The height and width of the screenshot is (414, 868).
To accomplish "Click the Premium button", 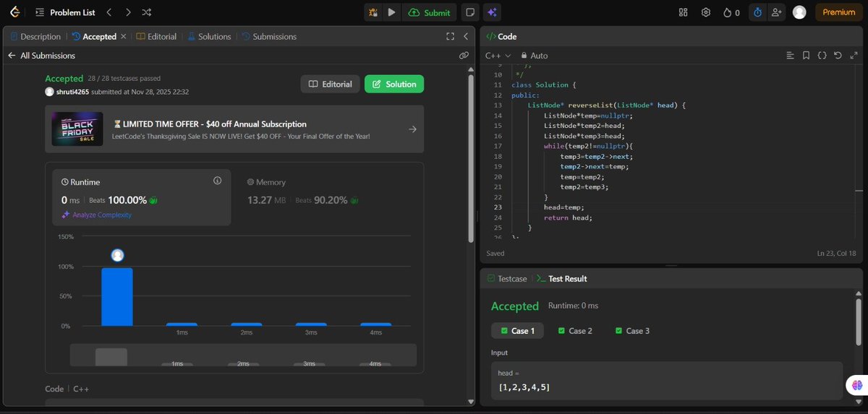I will 839,12.
